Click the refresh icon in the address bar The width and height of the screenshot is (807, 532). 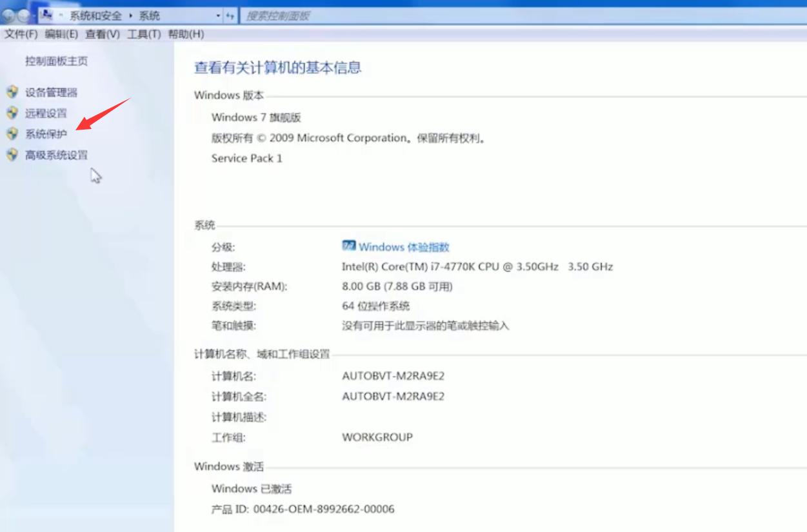point(231,14)
